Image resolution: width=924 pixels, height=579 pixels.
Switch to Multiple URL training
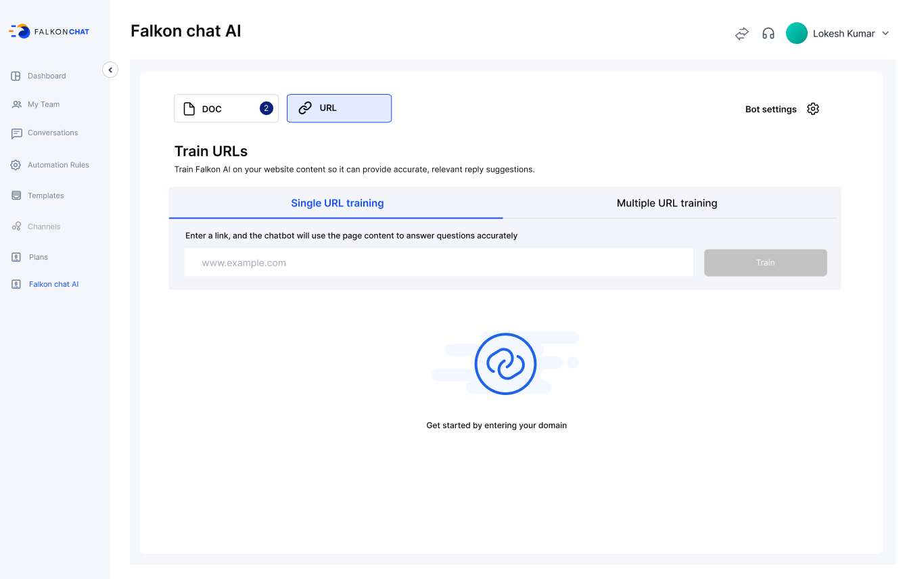667,203
